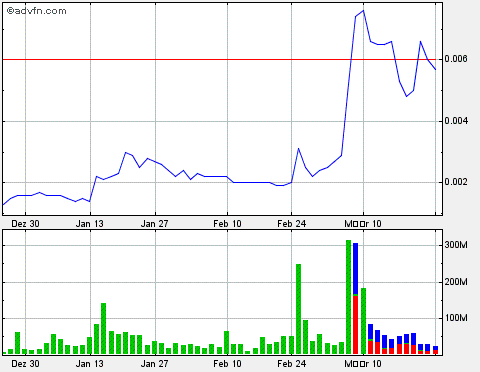Click the 300M volume axis label

pos(456,245)
